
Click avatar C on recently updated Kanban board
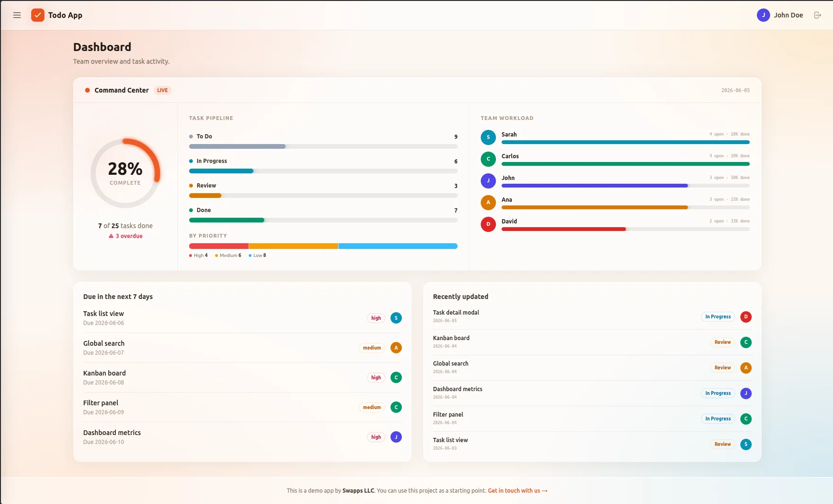746,342
